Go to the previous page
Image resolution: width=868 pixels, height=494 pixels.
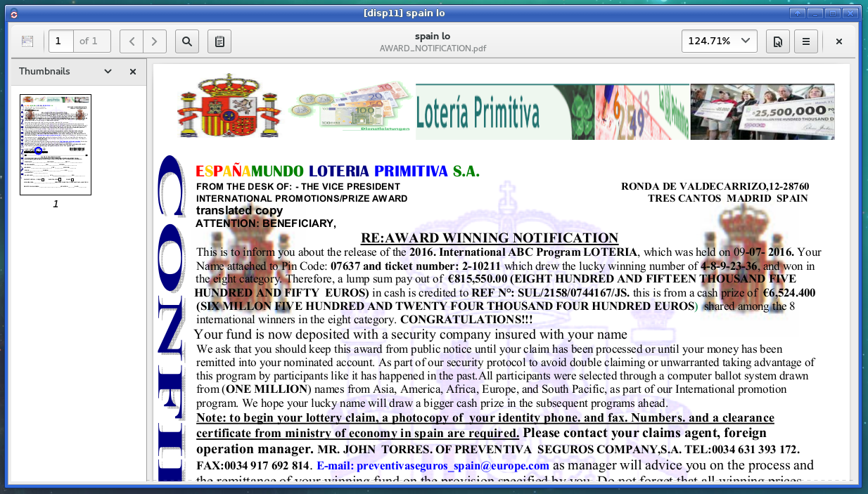132,41
